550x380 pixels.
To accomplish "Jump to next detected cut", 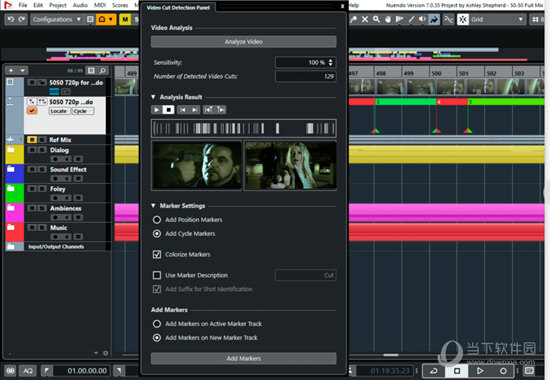I will click(194, 110).
